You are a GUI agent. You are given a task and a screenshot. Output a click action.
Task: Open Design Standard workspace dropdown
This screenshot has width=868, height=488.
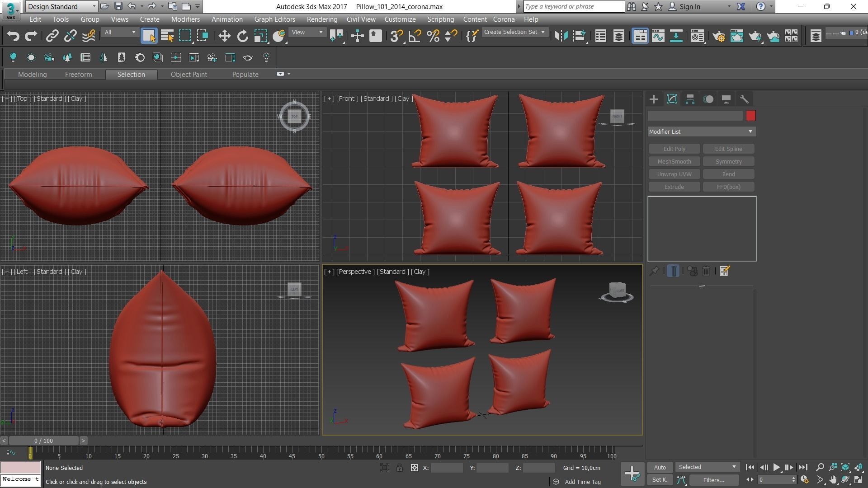point(61,6)
